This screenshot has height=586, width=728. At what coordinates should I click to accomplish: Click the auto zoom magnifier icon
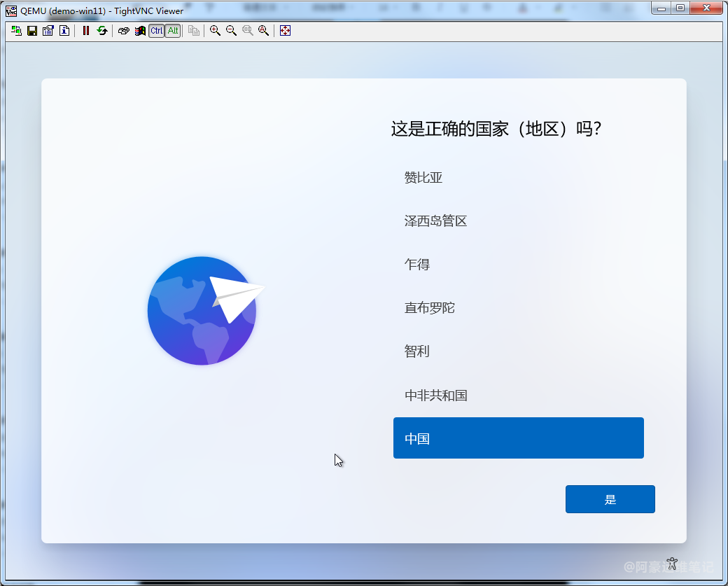pos(263,31)
